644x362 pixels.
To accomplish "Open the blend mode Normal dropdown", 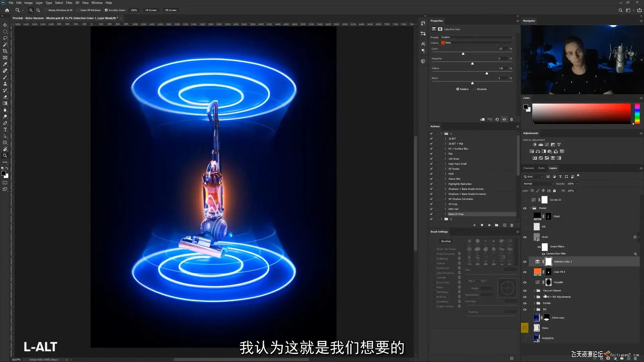I will click(x=538, y=184).
